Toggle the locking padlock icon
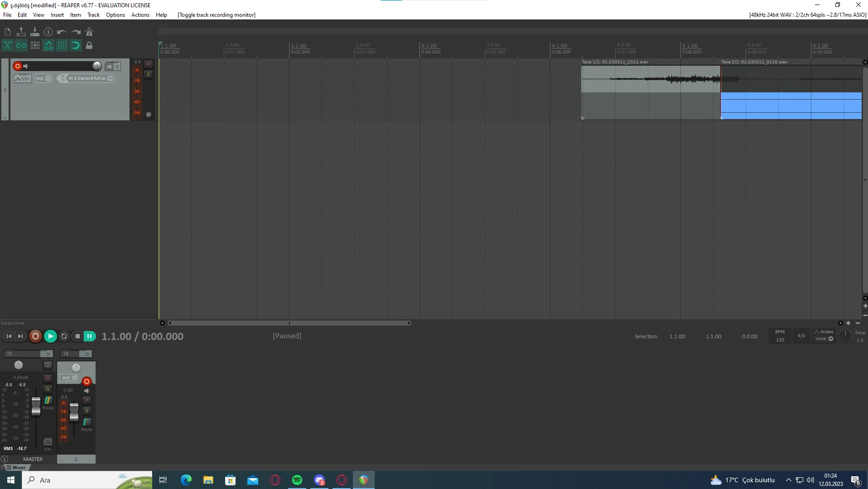This screenshot has width=868, height=489. click(89, 45)
